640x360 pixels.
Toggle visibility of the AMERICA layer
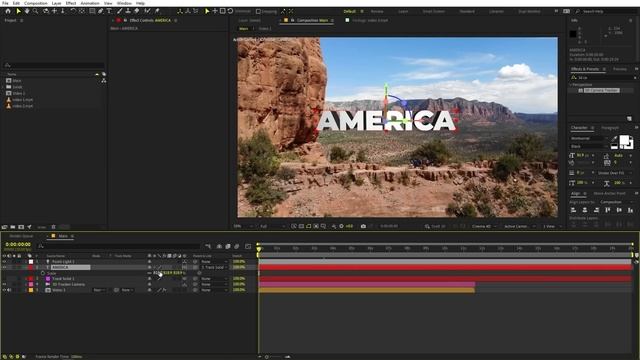pyautogui.click(x=4, y=267)
